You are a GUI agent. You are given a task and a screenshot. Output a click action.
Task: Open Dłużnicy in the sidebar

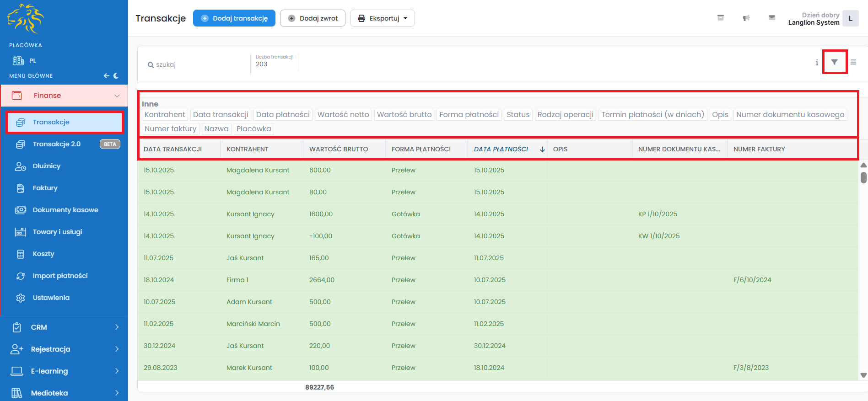click(46, 166)
